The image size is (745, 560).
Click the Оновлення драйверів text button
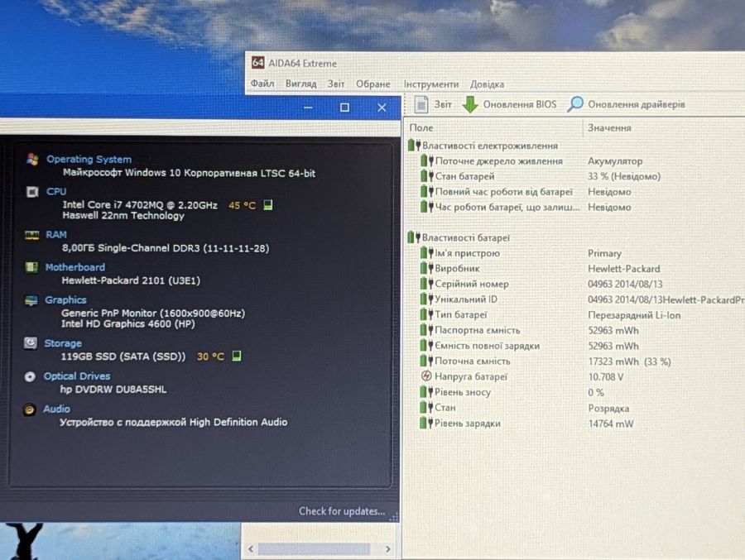point(637,104)
